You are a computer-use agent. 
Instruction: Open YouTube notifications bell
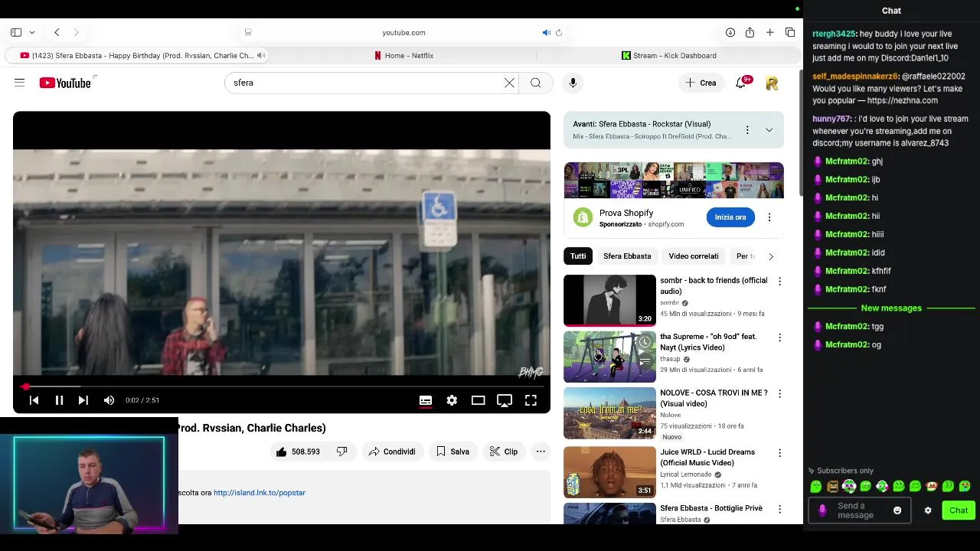740,83
